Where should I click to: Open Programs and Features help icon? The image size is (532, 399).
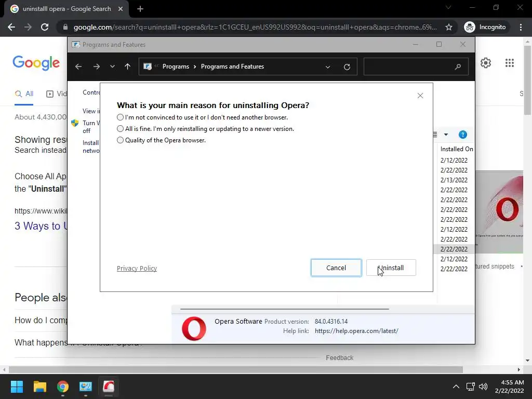[462, 135]
